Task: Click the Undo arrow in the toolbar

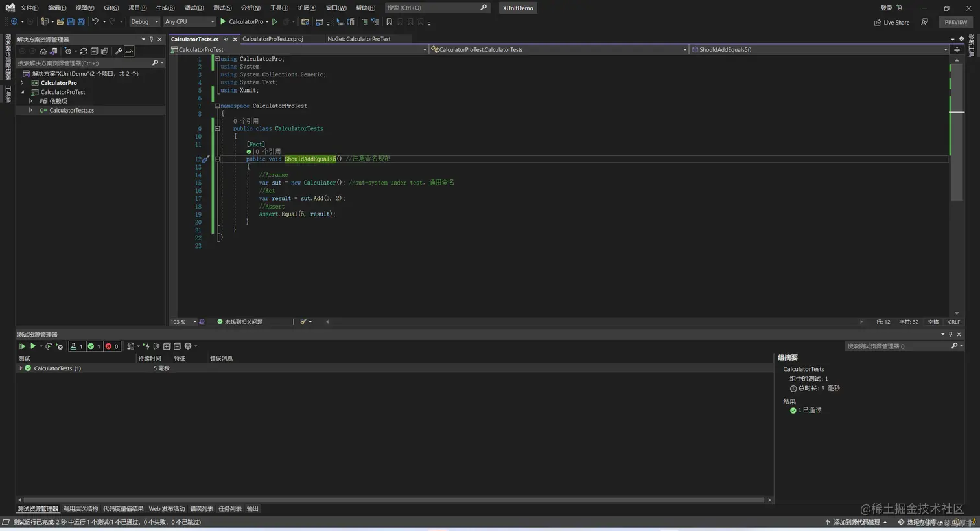Action: (x=95, y=21)
